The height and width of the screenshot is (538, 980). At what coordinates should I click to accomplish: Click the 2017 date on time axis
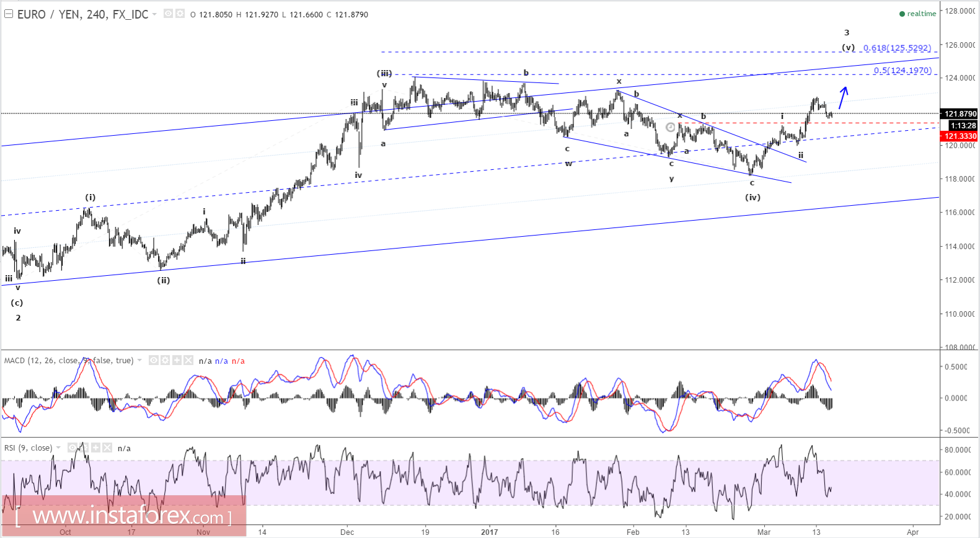point(489,532)
